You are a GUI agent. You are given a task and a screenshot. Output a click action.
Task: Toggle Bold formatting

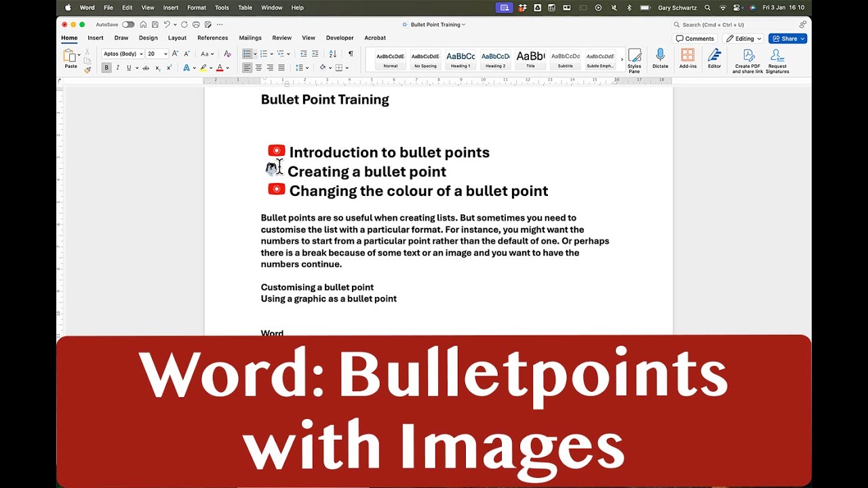tap(106, 67)
